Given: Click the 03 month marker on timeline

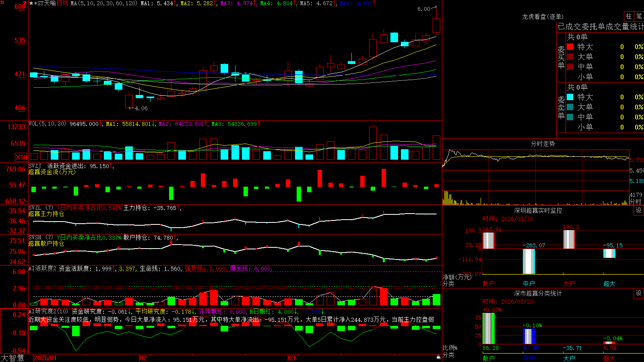Looking at the screenshot, I should (292, 358).
